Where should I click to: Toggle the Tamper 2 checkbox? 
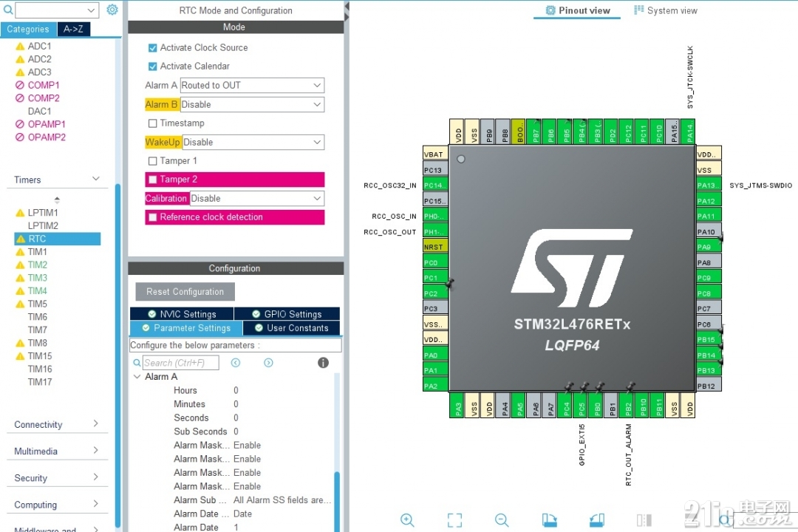click(x=152, y=180)
